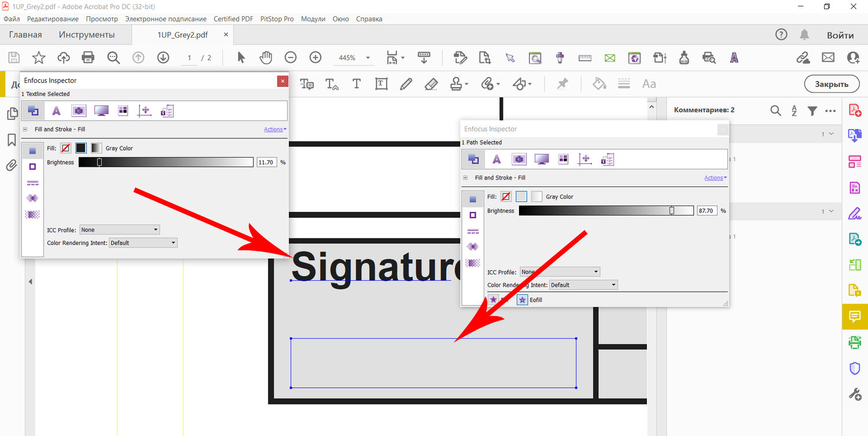Viewport: 868px width, 436px height.
Task: Open the help question mark icon
Action: [781, 35]
